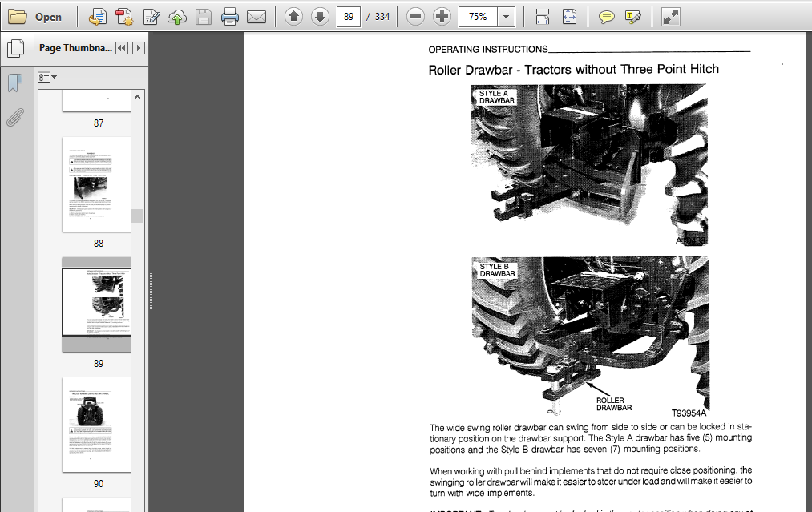The height and width of the screenshot is (512, 812).
Task: Click the Style B drawbar photo
Action: [590, 337]
